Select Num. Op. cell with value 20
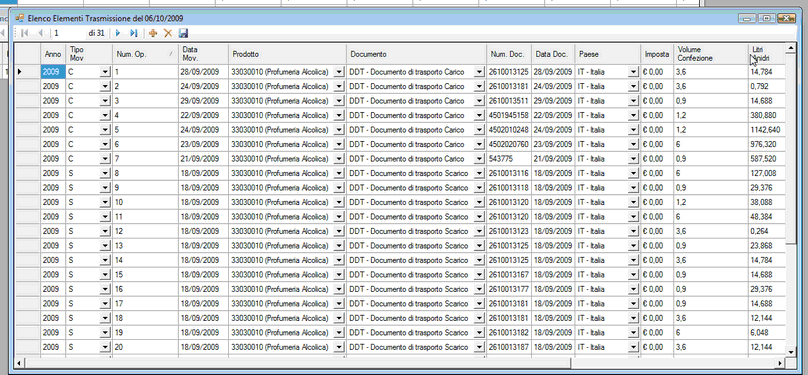Viewport: 808px width, 375px height. (x=145, y=347)
